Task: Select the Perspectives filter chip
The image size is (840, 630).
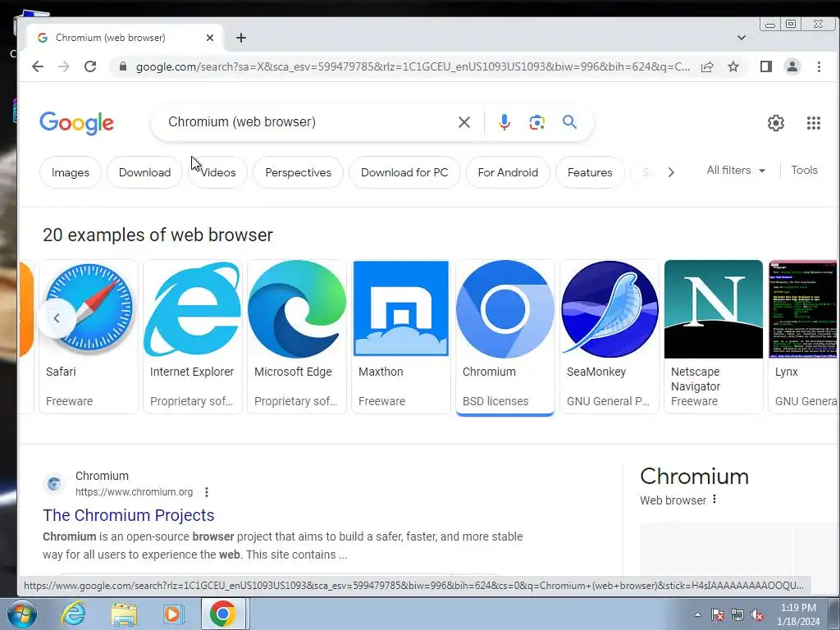Action: tap(298, 172)
